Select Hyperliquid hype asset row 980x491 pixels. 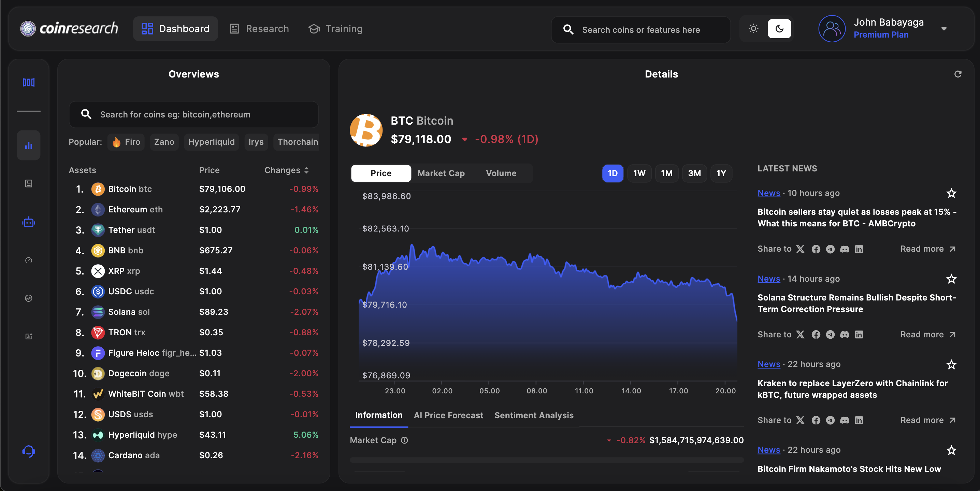click(x=193, y=435)
